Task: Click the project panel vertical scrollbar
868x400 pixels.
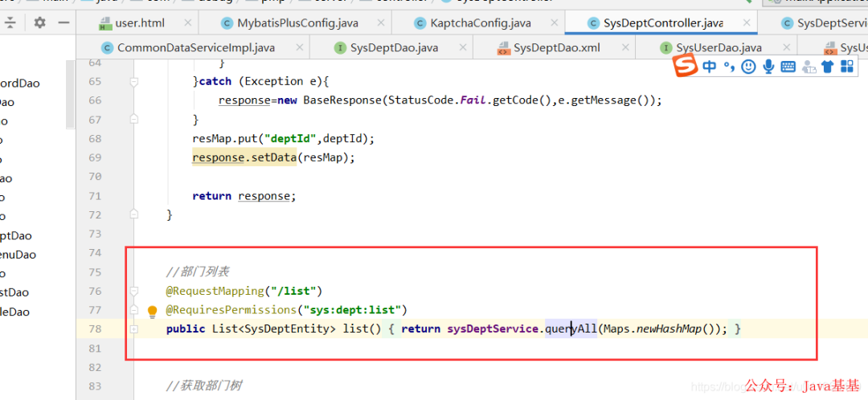Action: tap(70, 94)
